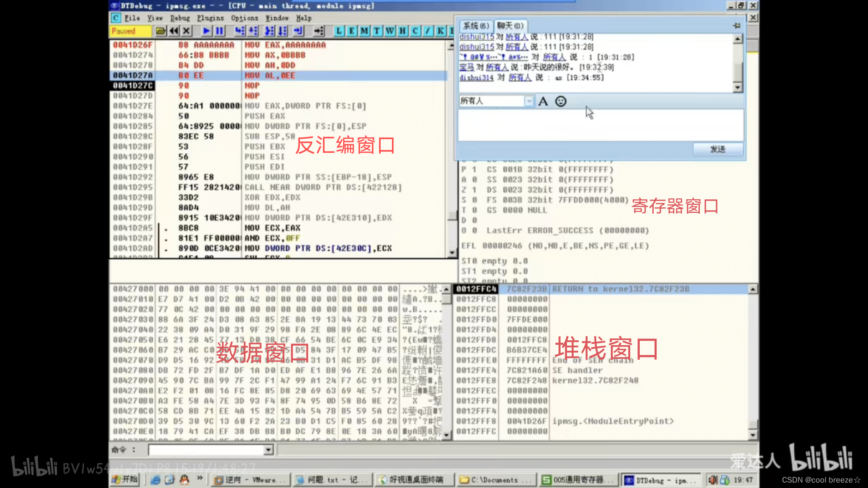Click the 发送 send button
Viewport: 868px width, 488px height.
(718, 149)
